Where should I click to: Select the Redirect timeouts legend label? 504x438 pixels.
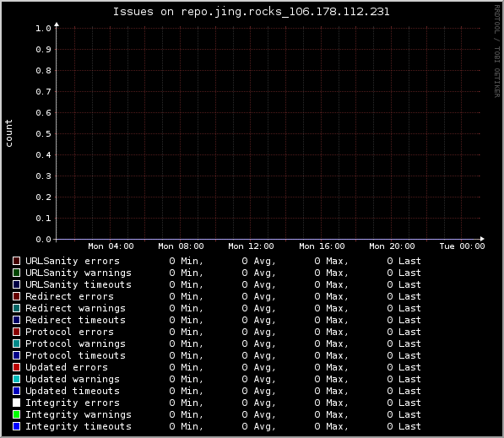(75, 320)
